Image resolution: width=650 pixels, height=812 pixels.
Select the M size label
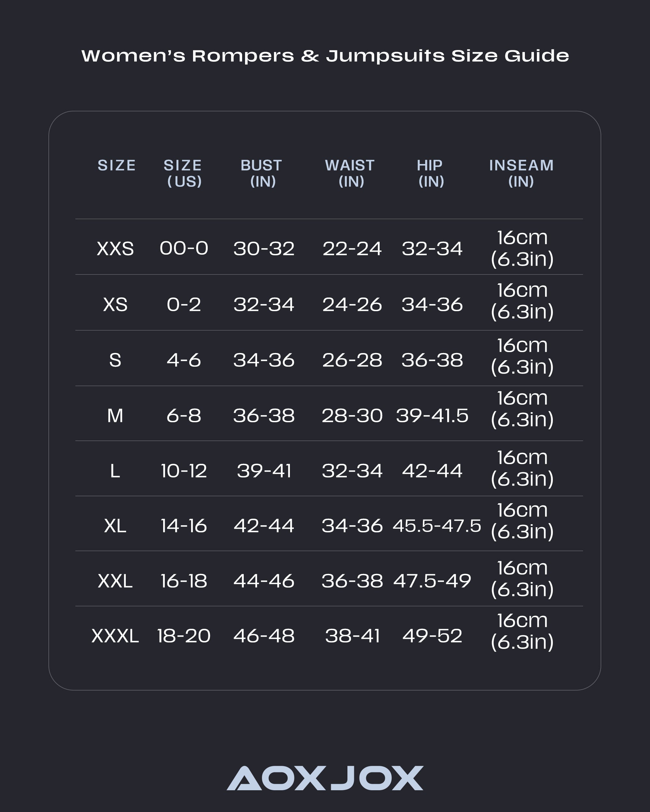pos(115,416)
